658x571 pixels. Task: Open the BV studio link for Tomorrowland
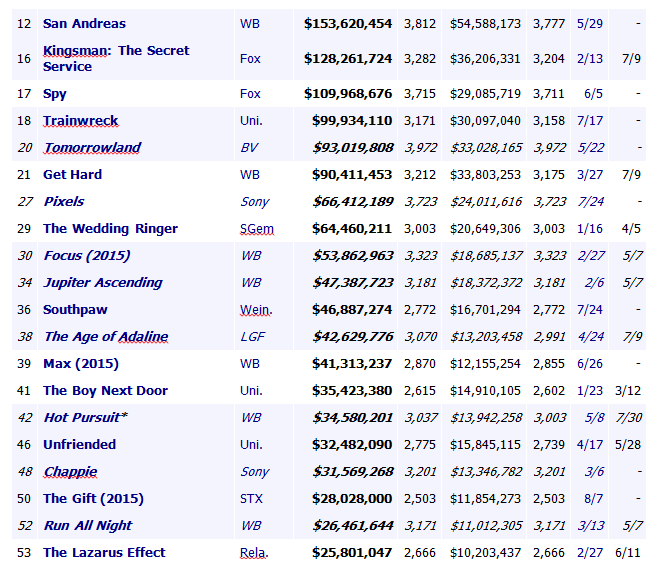coord(249,148)
